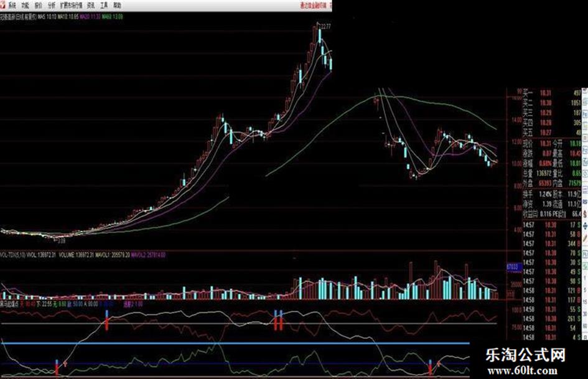Select the tick row with volume 121

pos(552,291)
